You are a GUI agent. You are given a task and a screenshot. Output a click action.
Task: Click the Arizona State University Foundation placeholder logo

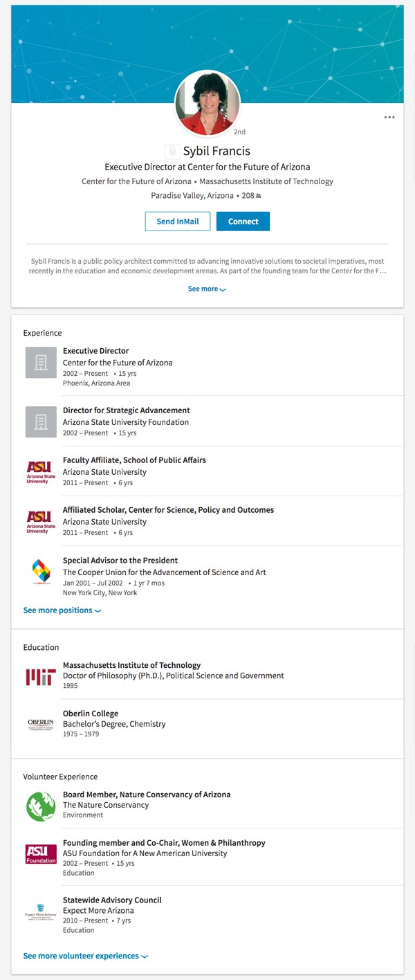(x=41, y=421)
